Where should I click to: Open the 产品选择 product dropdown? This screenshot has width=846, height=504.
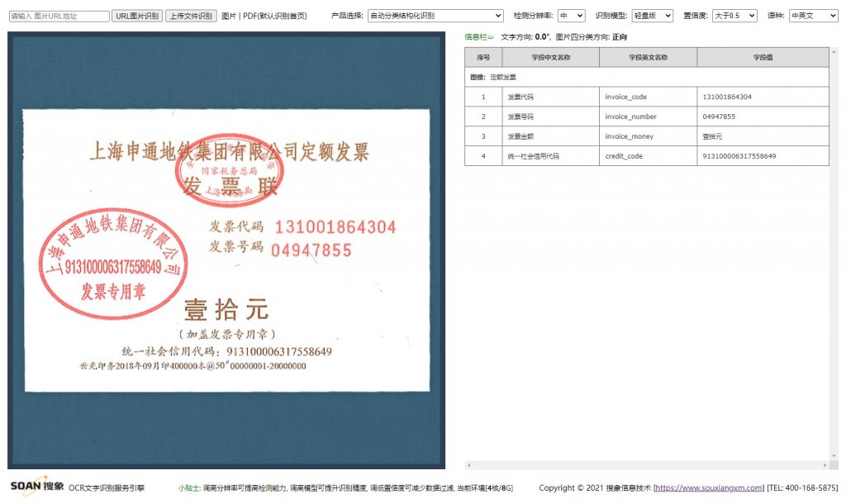coord(435,16)
